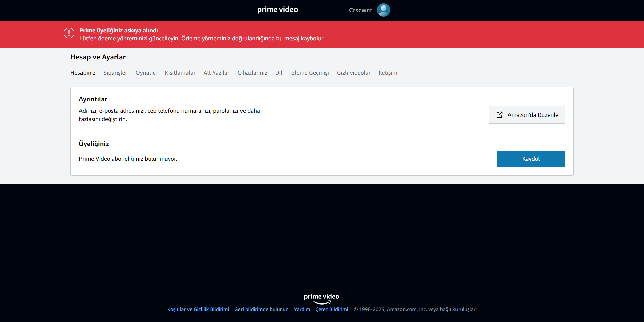Image resolution: width=644 pixels, height=322 pixels.
Task: Click the Ayrıntılar section heading
Action: [93, 99]
